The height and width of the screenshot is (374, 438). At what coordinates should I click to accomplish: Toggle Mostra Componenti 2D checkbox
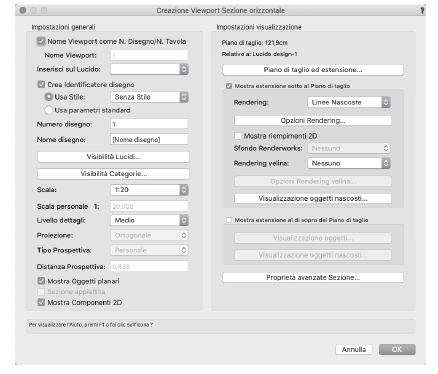pos(41,302)
